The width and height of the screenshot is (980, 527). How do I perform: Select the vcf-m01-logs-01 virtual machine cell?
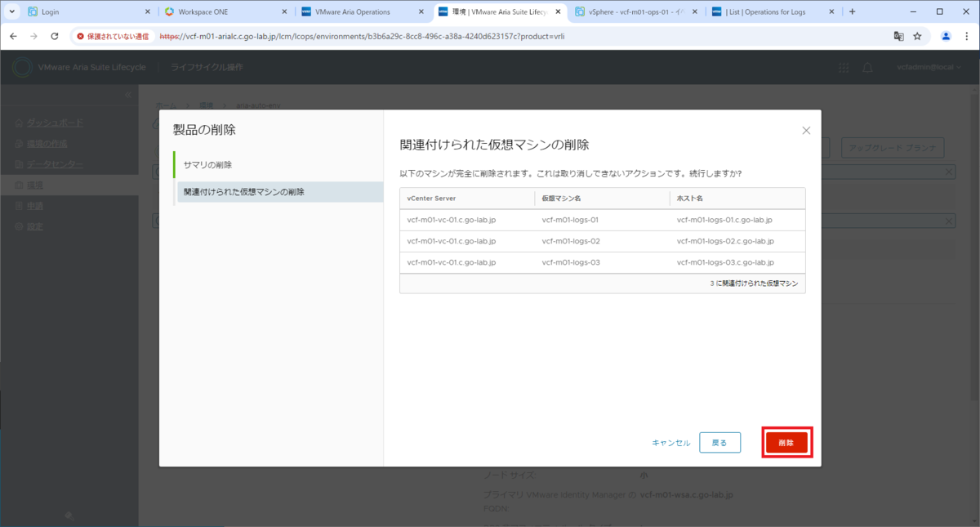[570, 220]
